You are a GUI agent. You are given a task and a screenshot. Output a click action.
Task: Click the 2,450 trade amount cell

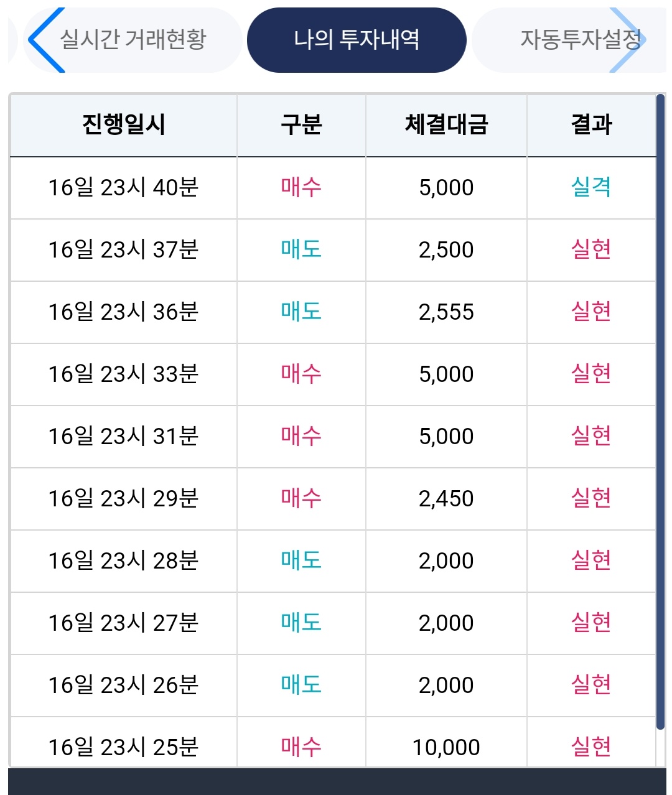(x=446, y=498)
